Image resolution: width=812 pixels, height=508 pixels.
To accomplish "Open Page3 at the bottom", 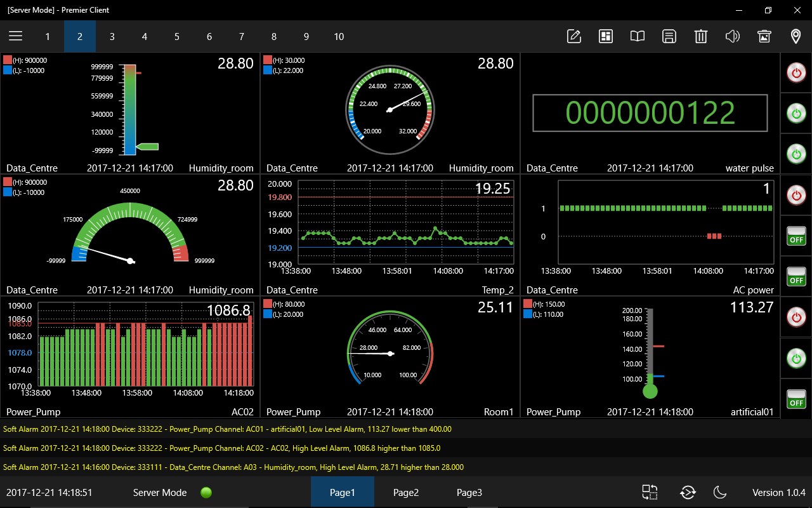I will click(x=469, y=492).
